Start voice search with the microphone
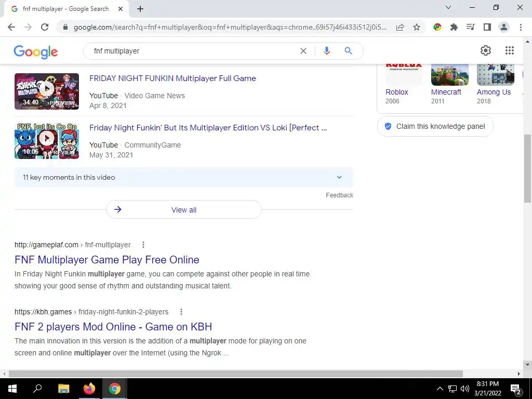Image resolution: width=532 pixels, height=399 pixels. (x=326, y=51)
